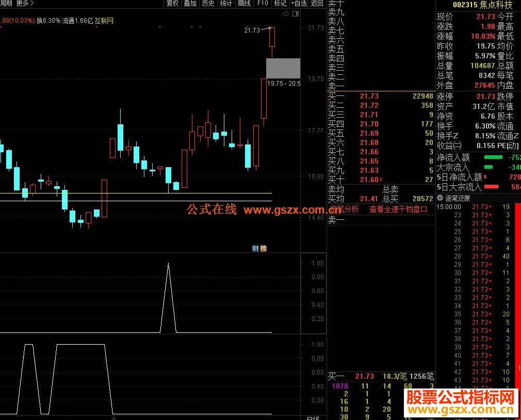Click the 买六 price 21.68
Image resolution: width=521 pixels, height=420 pixels.
369,142
